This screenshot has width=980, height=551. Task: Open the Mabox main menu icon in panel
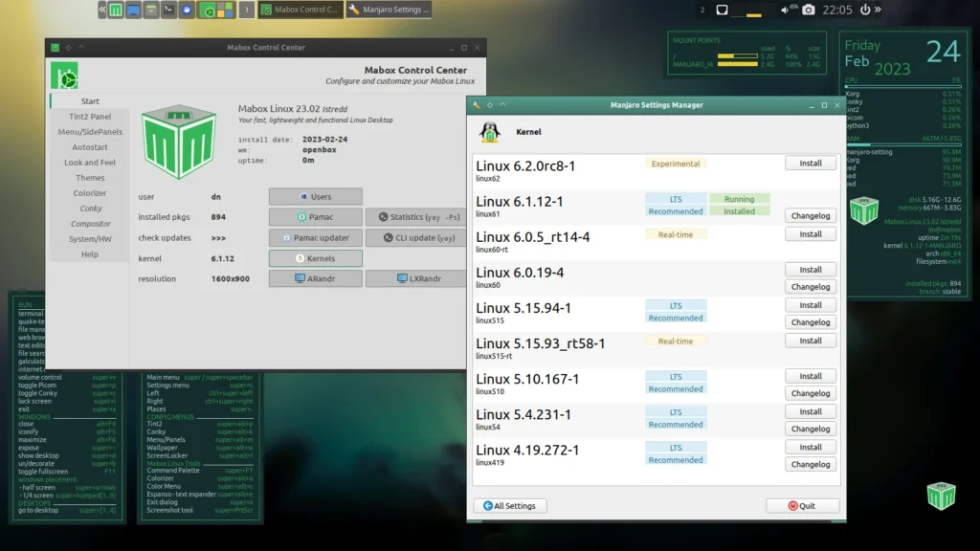[116, 10]
